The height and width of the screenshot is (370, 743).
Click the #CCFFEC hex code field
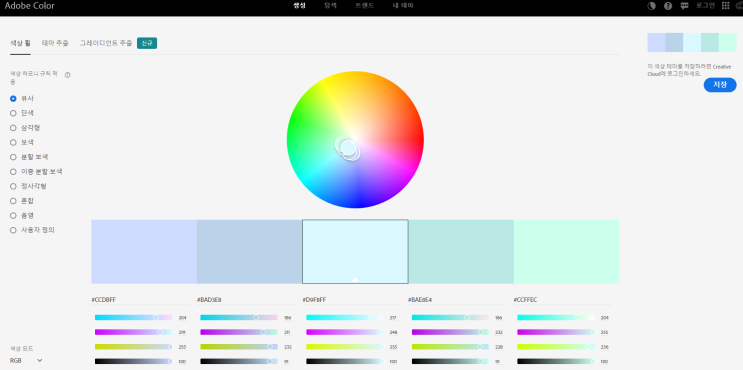tap(563, 300)
